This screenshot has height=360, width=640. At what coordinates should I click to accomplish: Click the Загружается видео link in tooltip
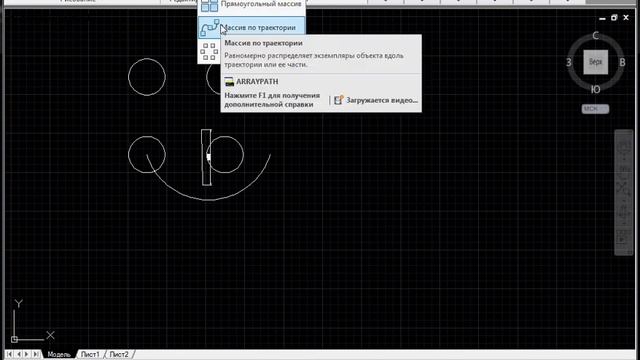click(x=382, y=100)
